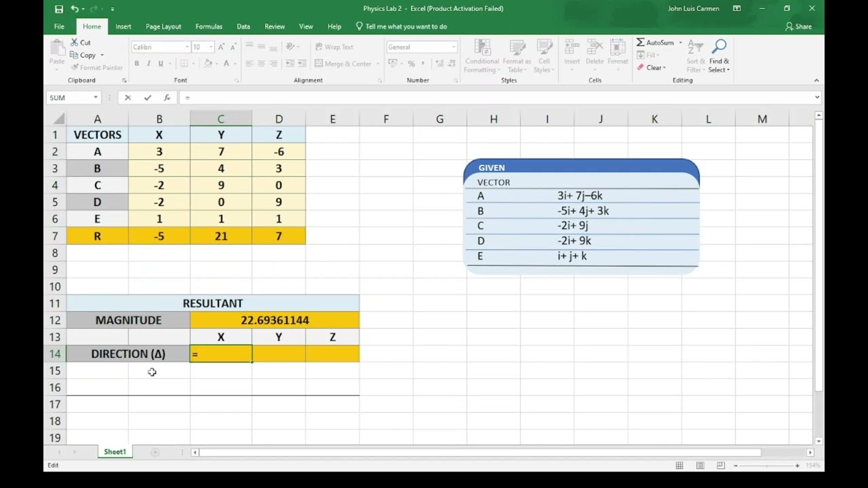Click the Decrease Font Size icon
Screen dimensions: 868x488
click(x=233, y=47)
